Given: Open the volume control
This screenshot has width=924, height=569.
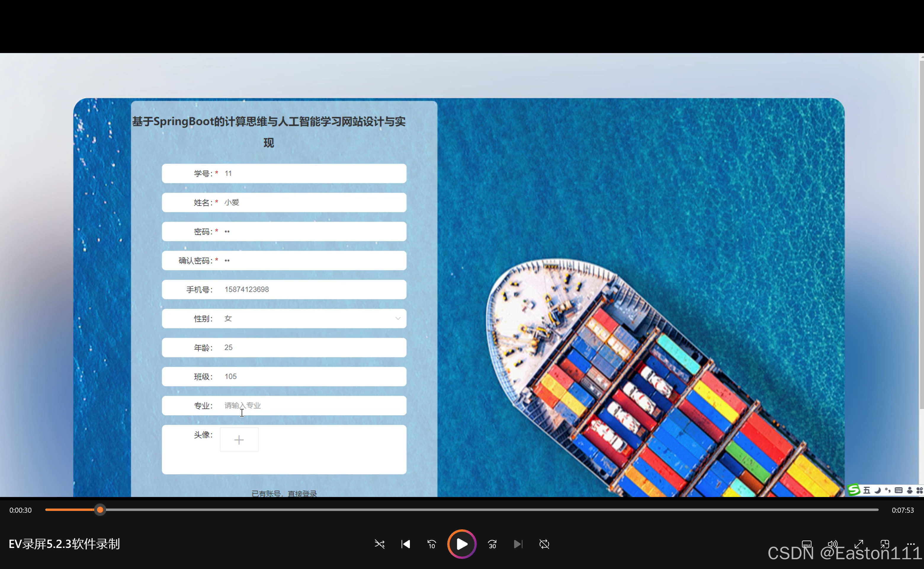Looking at the screenshot, I should [x=832, y=544].
